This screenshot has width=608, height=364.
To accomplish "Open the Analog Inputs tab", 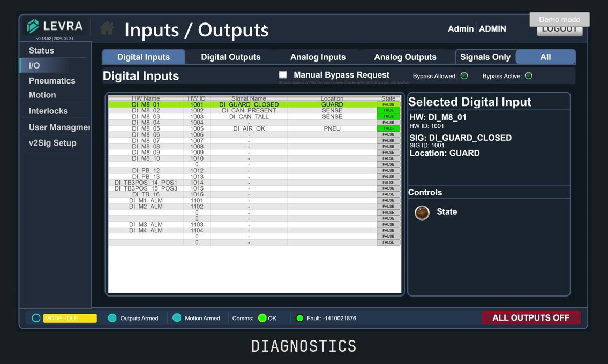I will 318,57.
